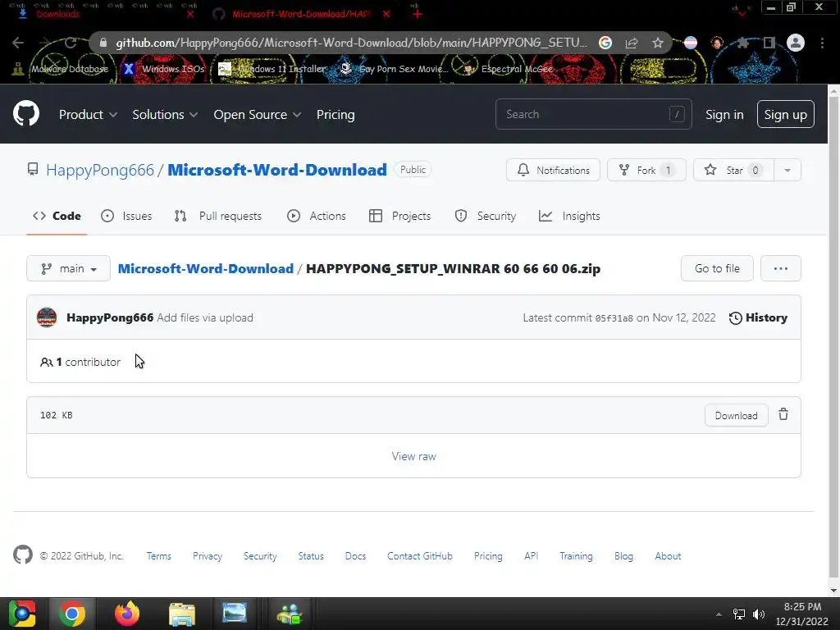Screen dimensions: 840x630
Task: Fork the repository
Action: 646,170
